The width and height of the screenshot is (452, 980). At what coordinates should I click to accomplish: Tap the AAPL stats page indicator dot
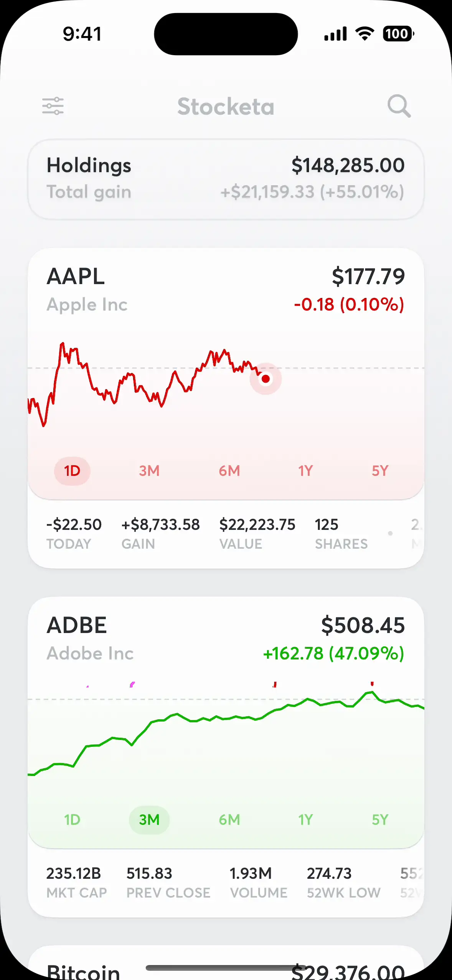(390, 533)
